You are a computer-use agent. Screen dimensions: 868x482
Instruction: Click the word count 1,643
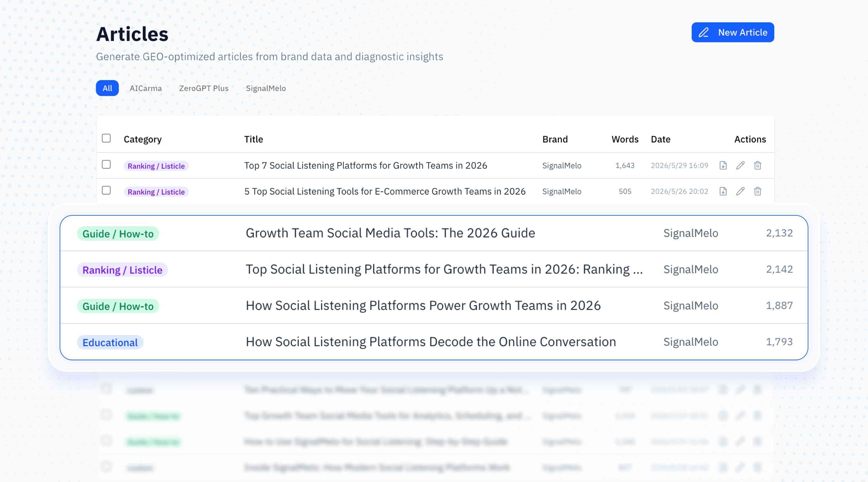pos(625,165)
